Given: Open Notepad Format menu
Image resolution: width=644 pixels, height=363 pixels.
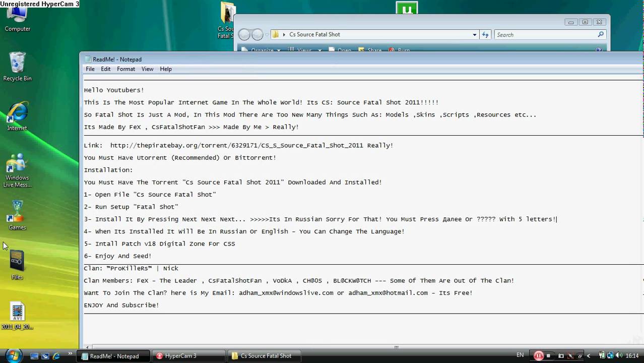Looking at the screenshot, I should [x=126, y=69].
